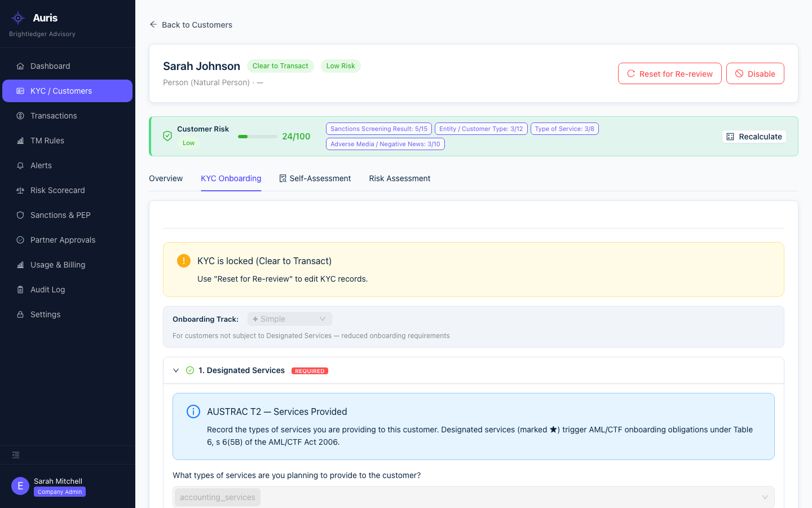Click the customer risk progress bar
This screenshot has width=812, height=508.
(x=258, y=137)
